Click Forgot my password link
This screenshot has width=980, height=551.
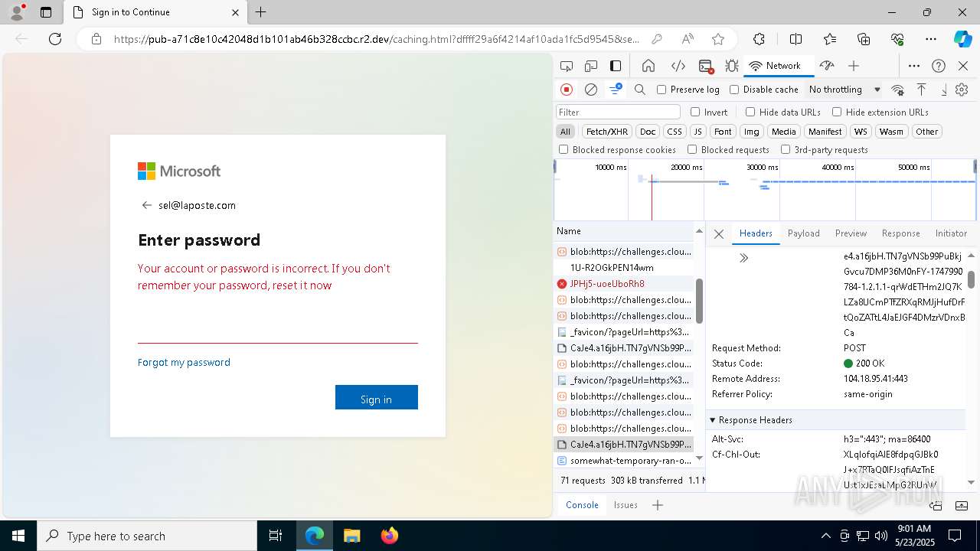point(184,362)
